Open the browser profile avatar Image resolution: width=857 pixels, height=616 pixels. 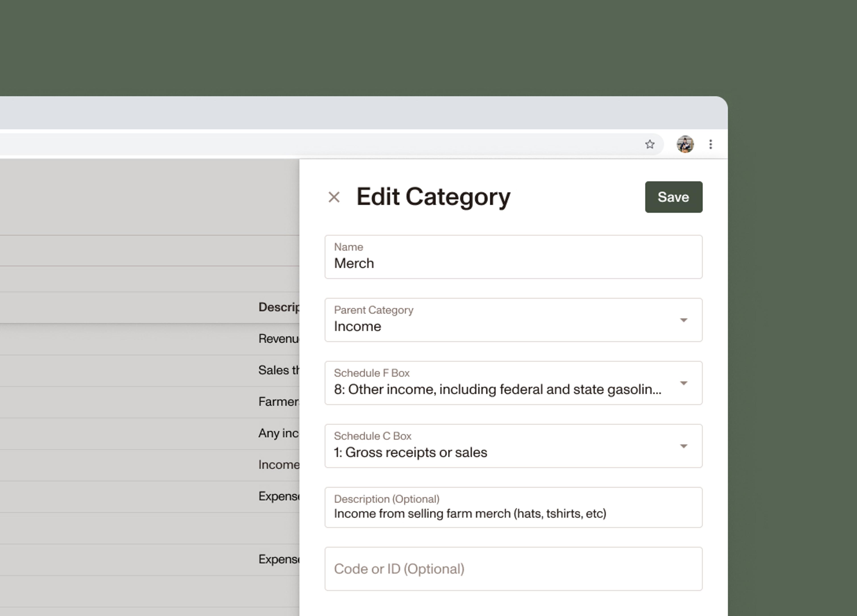click(x=685, y=144)
